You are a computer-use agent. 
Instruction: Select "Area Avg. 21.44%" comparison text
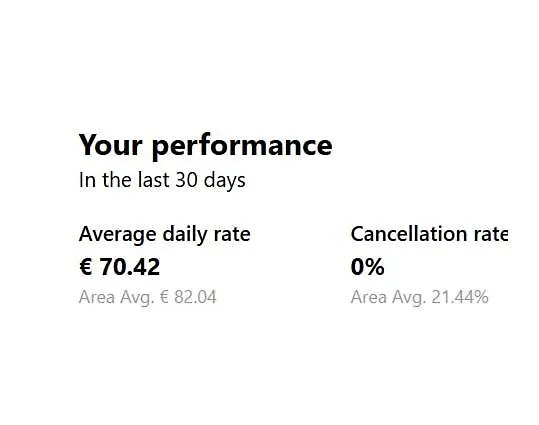point(419,297)
